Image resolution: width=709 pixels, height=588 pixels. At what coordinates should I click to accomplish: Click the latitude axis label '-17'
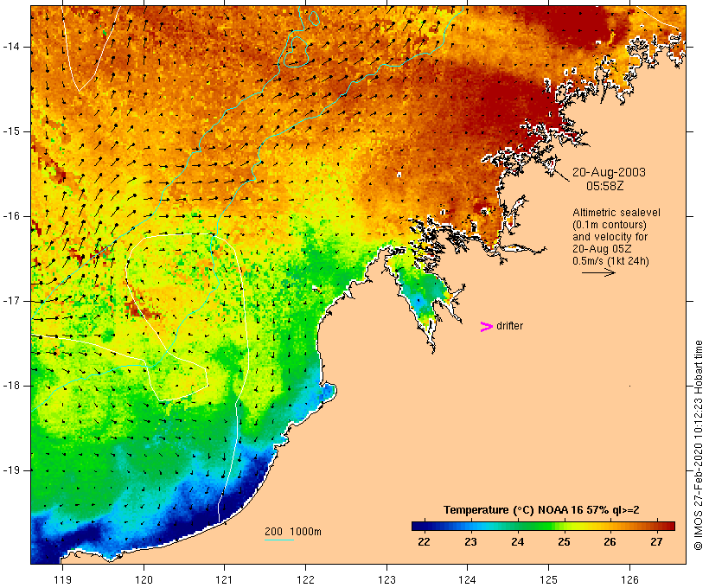point(11,301)
